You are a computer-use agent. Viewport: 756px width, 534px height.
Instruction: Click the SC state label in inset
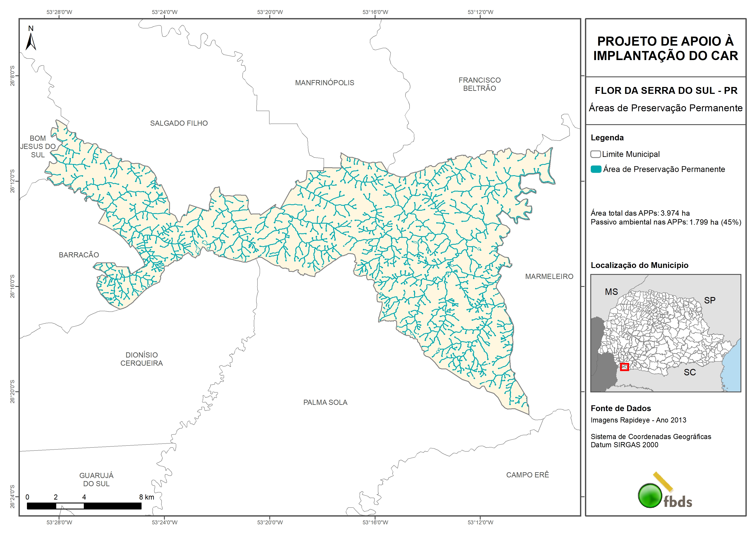pyautogui.click(x=689, y=372)
